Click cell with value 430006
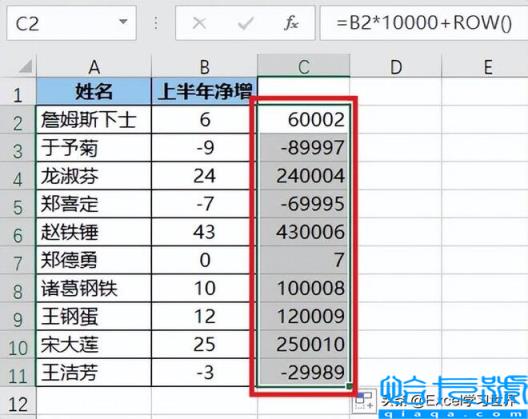The height and width of the screenshot is (419, 528). tap(303, 232)
